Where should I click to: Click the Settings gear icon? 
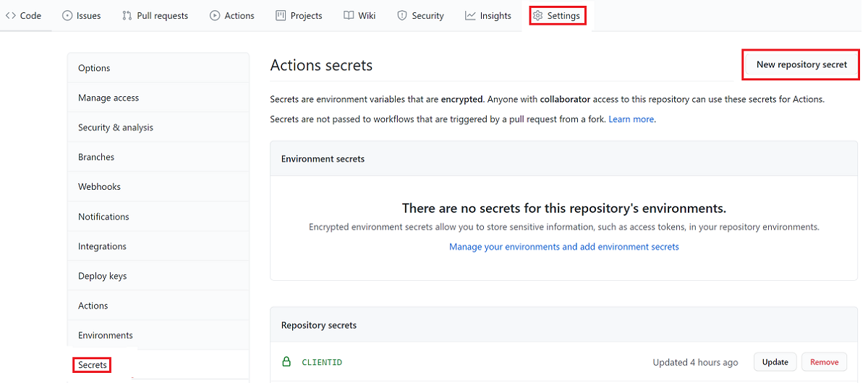(537, 15)
